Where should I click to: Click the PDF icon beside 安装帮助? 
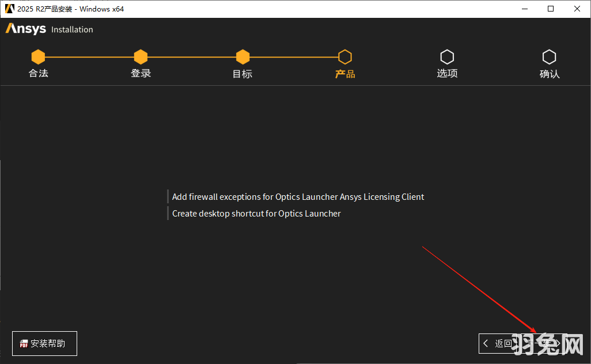pos(24,344)
